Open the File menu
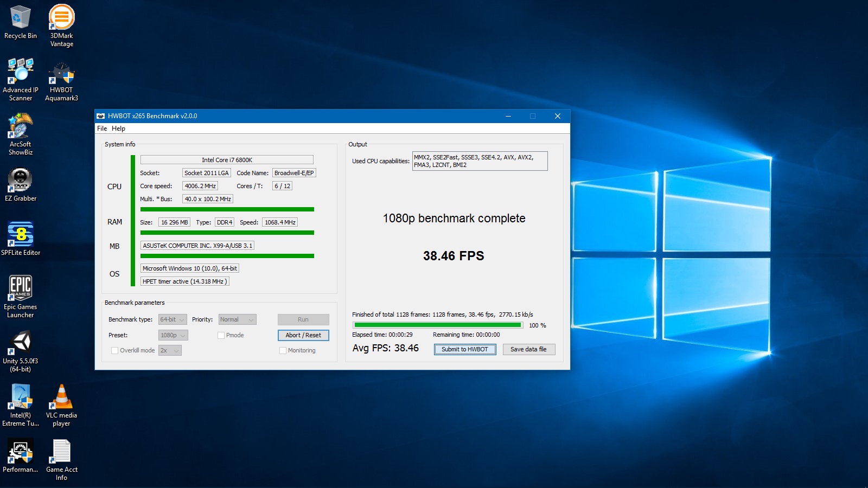The image size is (868, 488). (x=102, y=129)
